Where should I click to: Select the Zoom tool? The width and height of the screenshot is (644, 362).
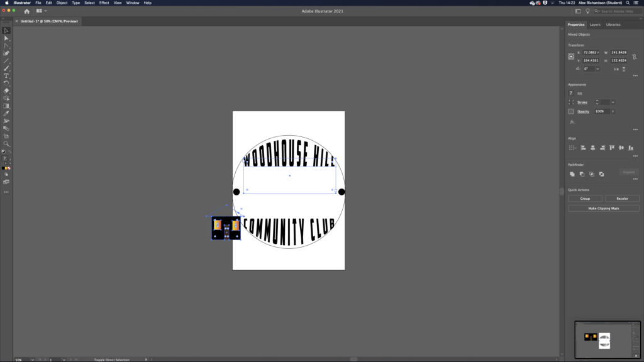click(6, 144)
